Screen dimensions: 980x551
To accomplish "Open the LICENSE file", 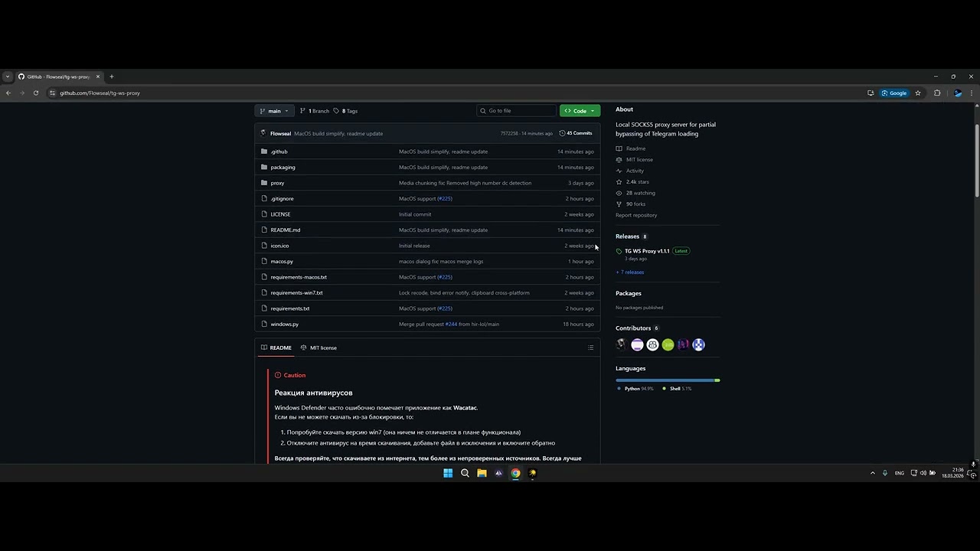I will (x=280, y=214).
